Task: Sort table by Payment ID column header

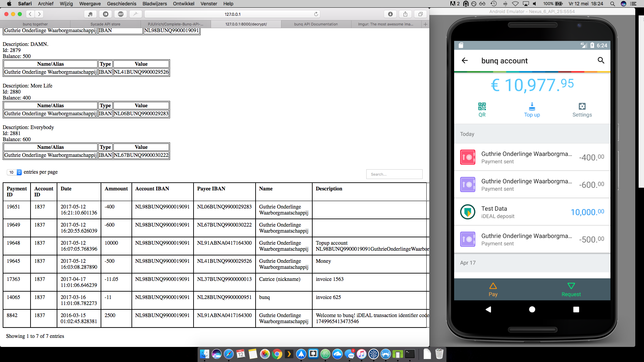Action: (x=17, y=192)
